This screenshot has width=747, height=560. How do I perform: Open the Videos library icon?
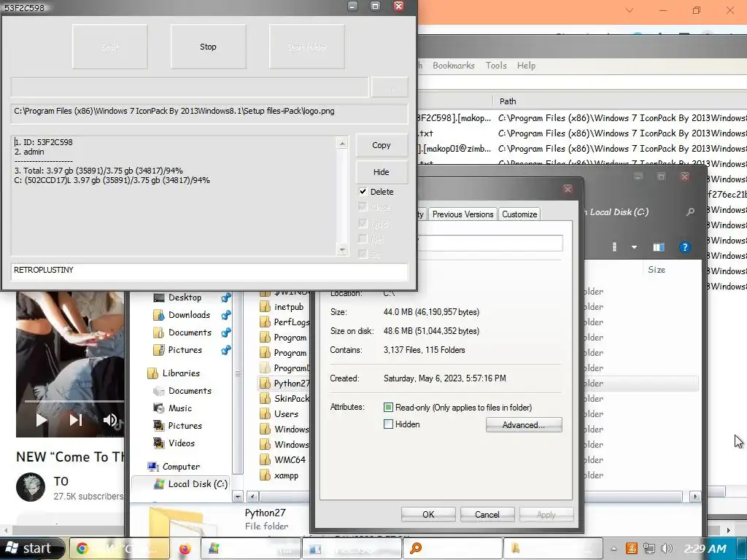(158, 443)
